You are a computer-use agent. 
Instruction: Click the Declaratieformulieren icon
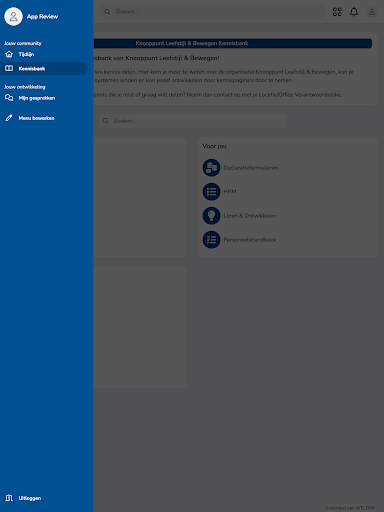pos(211,168)
